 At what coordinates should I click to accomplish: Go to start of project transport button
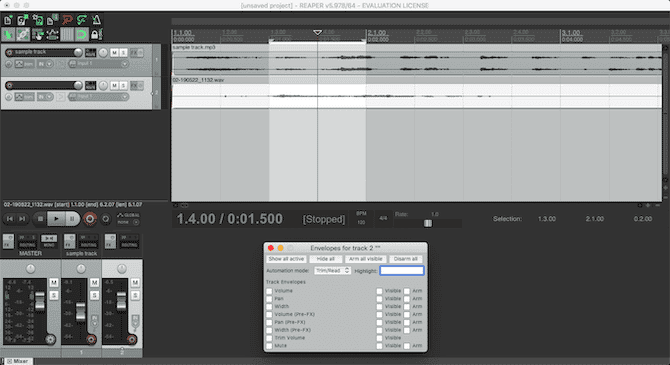(10, 219)
